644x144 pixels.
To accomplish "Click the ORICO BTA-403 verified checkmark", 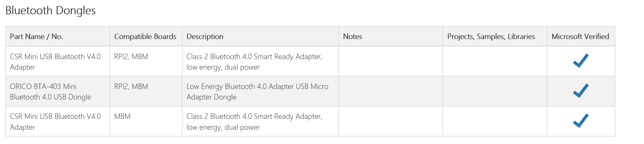I will coord(581,91).
